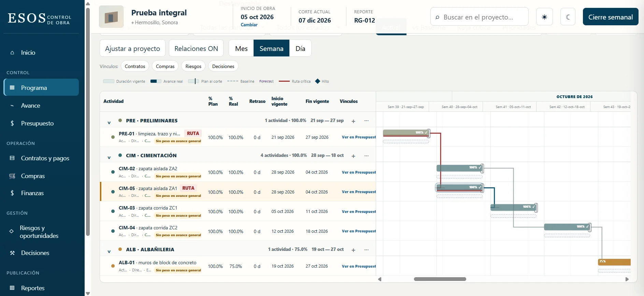Switch timeline view to Mes
The height and width of the screenshot is (296, 644).
pyautogui.click(x=241, y=48)
